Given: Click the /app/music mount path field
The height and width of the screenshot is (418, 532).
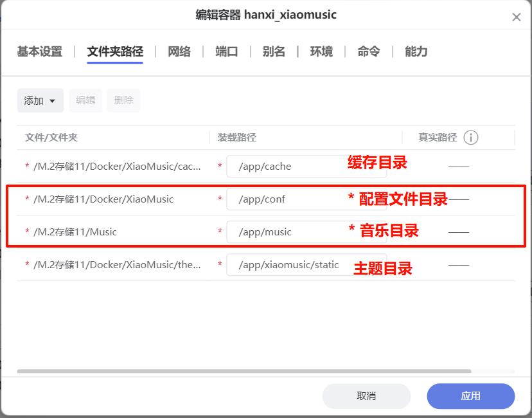Looking at the screenshot, I should click(286, 232).
